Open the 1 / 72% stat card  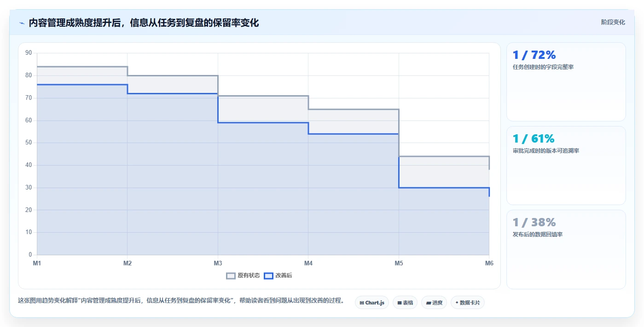click(x=566, y=82)
